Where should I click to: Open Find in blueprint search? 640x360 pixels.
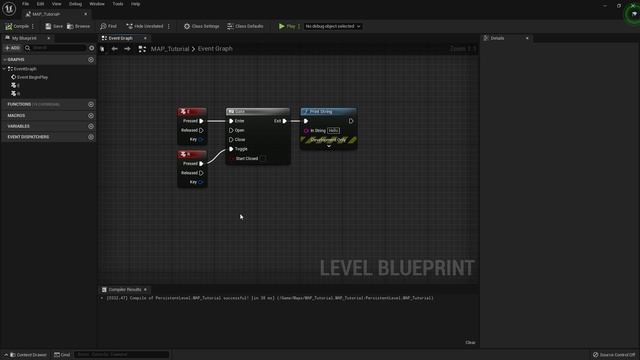[x=109, y=26]
